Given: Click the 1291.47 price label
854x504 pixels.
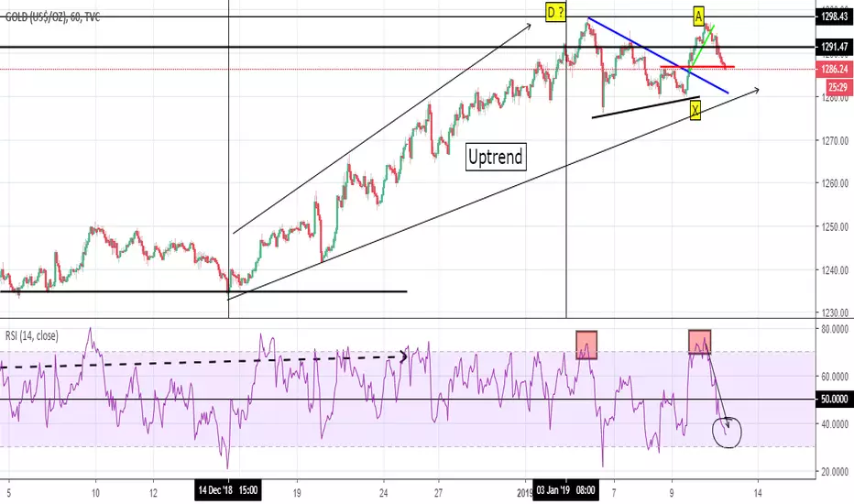Looking at the screenshot, I should point(835,47).
